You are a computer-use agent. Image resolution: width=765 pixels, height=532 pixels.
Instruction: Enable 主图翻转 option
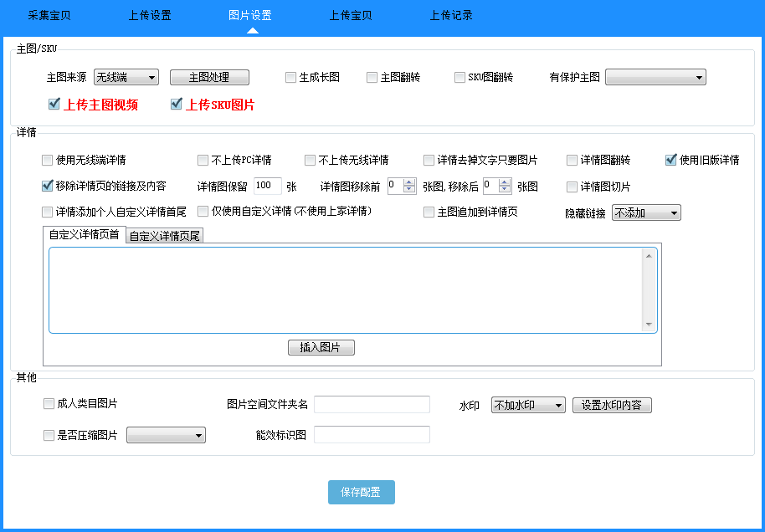click(372, 77)
